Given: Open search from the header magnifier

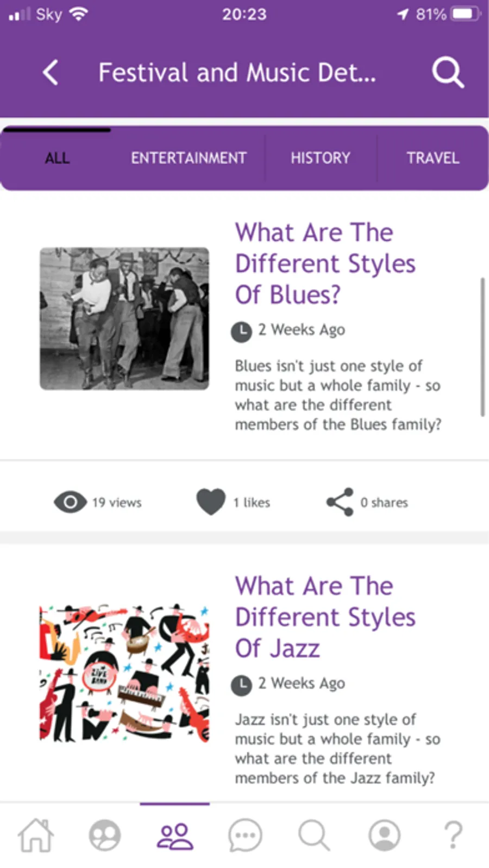Looking at the screenshot, I should 448,73.
